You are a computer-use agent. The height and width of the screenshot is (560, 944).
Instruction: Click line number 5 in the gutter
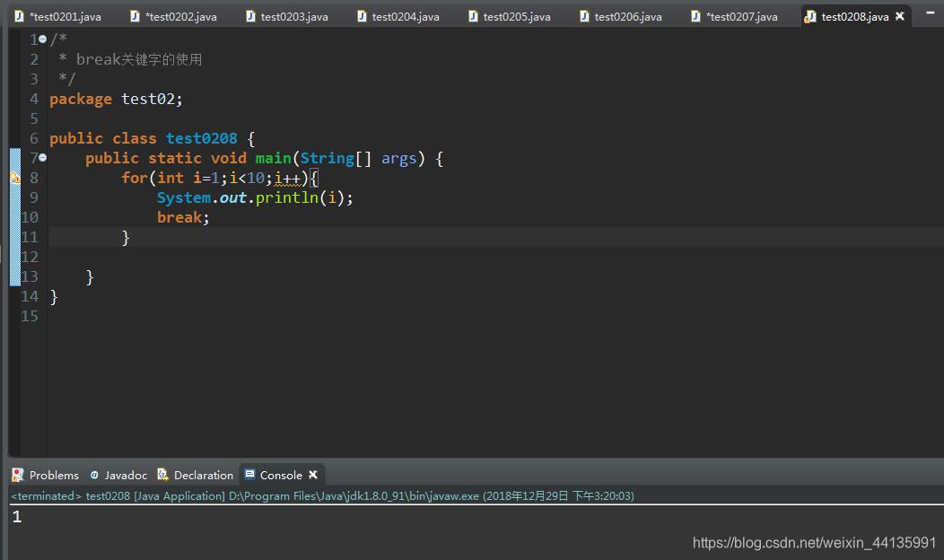coord(34,118)
